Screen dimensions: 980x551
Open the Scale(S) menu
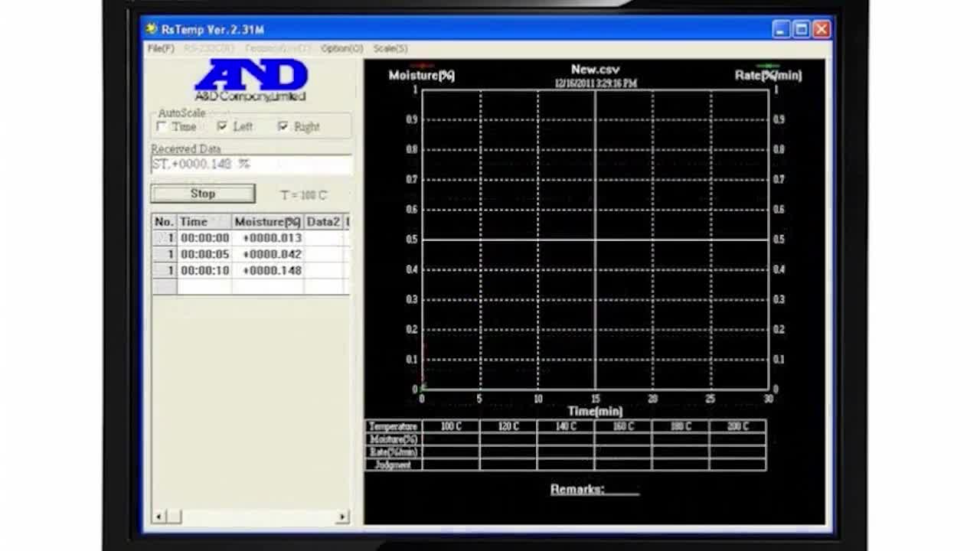(390, 48)
